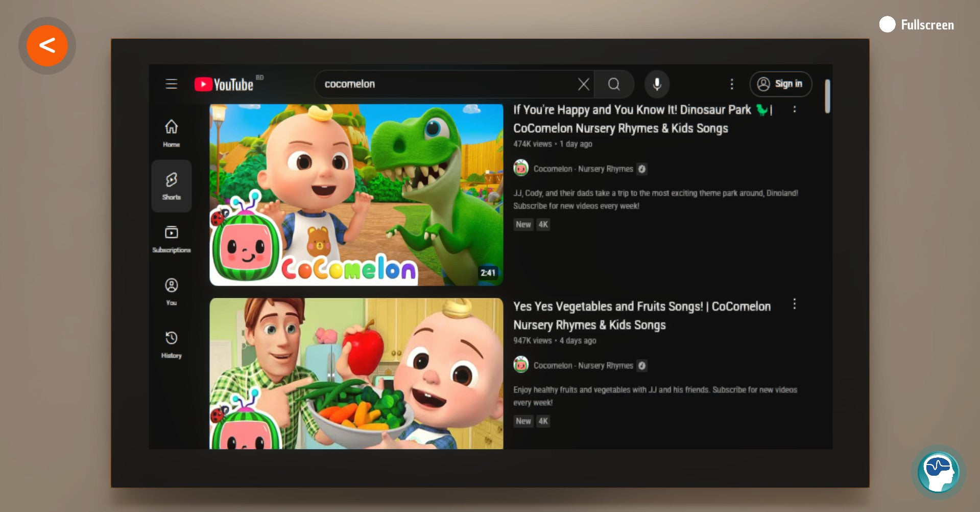Open the YouTube hamburger guide menu
Image resolution: width=980 pixels, height=512 pixels.
[x=172, y=84]
